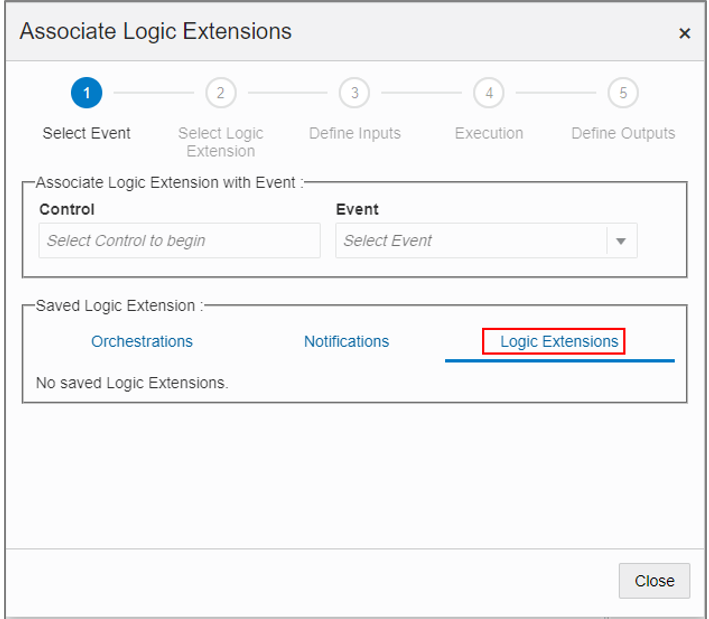Screen dimensions: 709x619
Task: Click the Select Logic Extension step label
Action: (x=221, y=142)
